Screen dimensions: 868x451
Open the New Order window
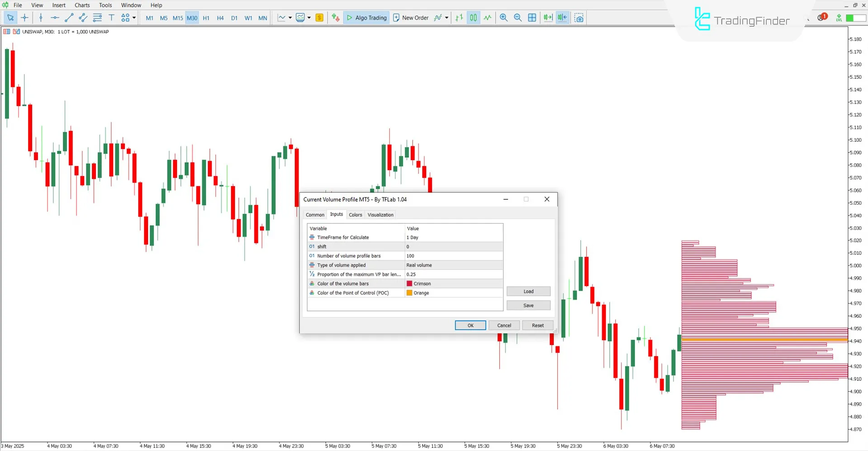point(410,18)
